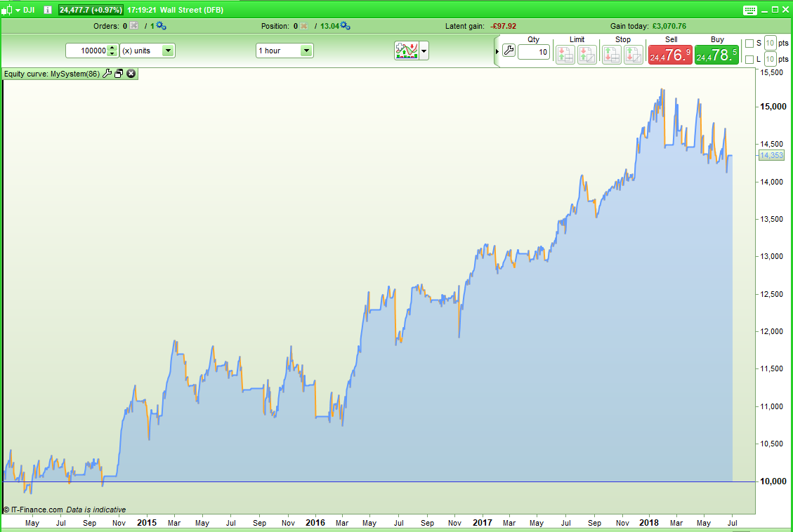The height and width of the screenshot is (532, 793).
Task: Click the 13.04 position value
Action: 329,26
